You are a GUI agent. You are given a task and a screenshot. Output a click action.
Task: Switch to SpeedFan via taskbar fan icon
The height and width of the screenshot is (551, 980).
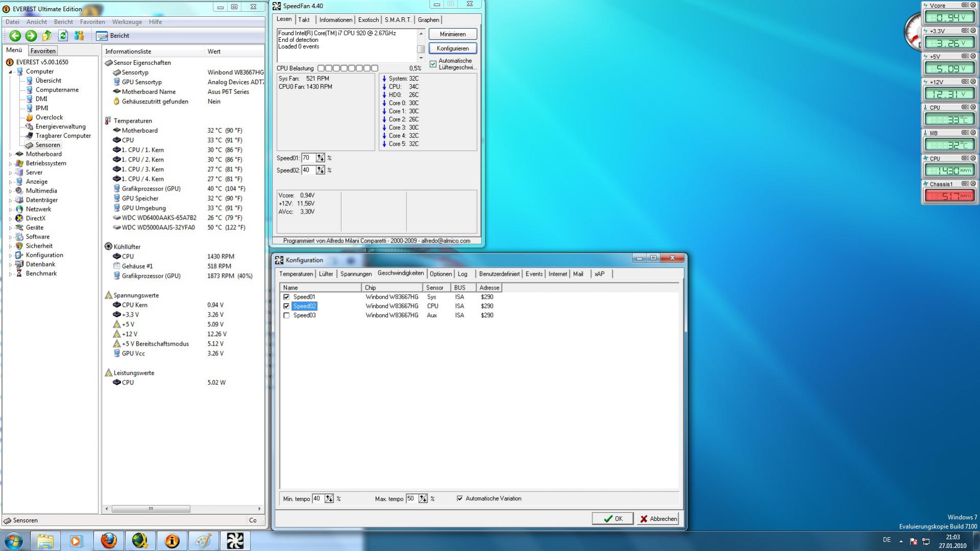pyautogui.click(x=235, y=541)
